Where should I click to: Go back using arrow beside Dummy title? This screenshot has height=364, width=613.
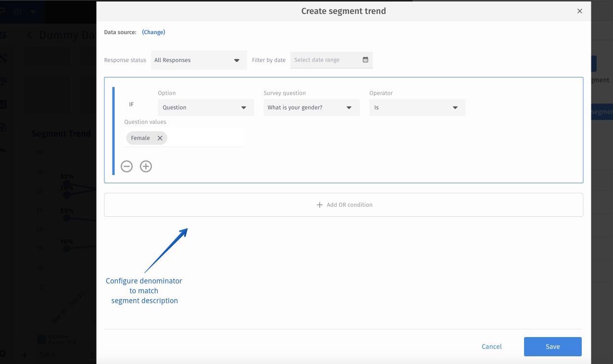(x=30, y=35)
